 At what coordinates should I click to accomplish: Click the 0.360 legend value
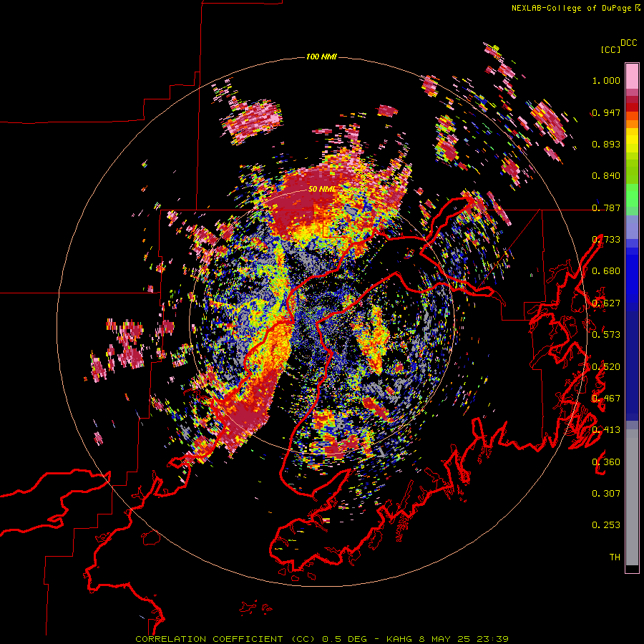pos(606,462)
